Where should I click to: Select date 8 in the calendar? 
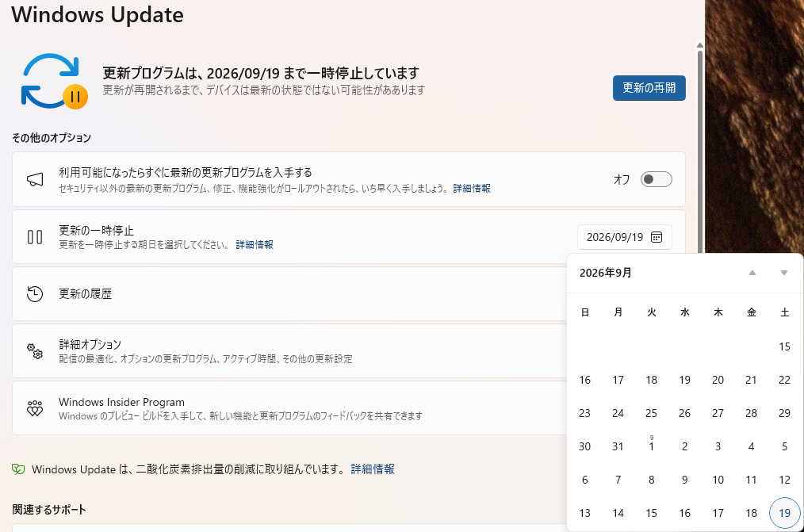(x=651, y=480)
